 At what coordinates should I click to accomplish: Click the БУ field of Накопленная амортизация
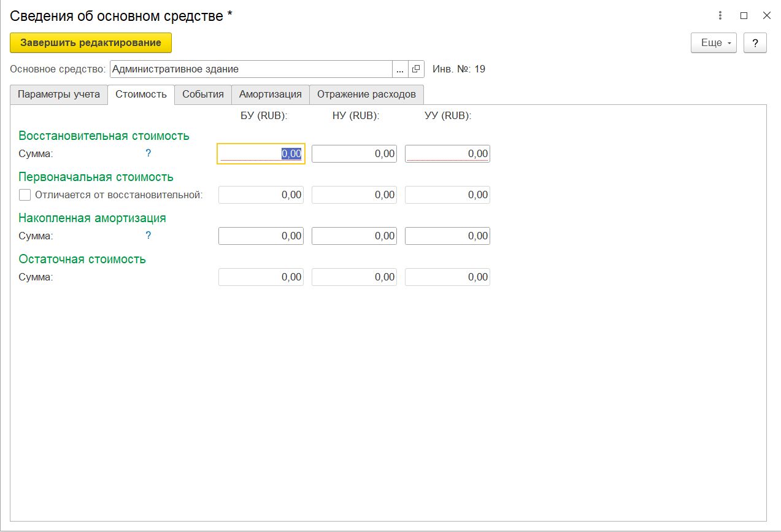pos(261,236)
